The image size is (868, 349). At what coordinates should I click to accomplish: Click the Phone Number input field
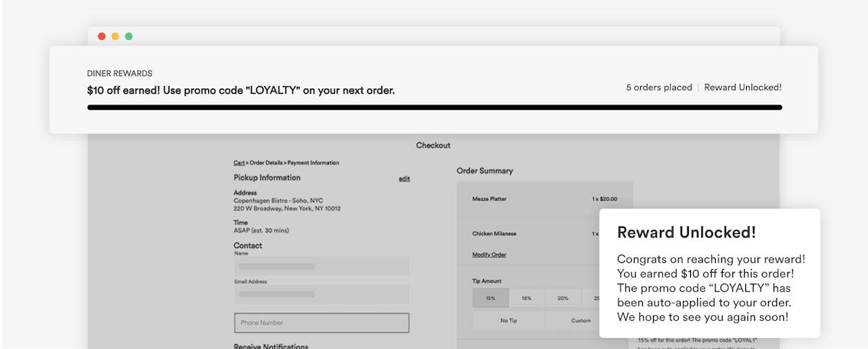(x=322, y=323)
